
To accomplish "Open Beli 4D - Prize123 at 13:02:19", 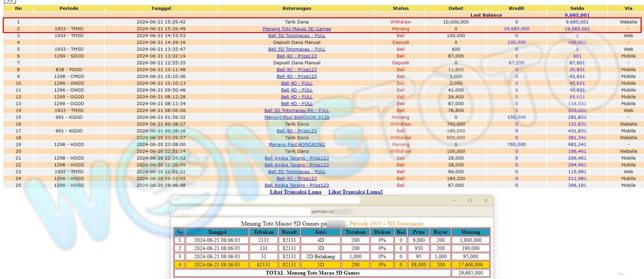I will coord(296,56).
